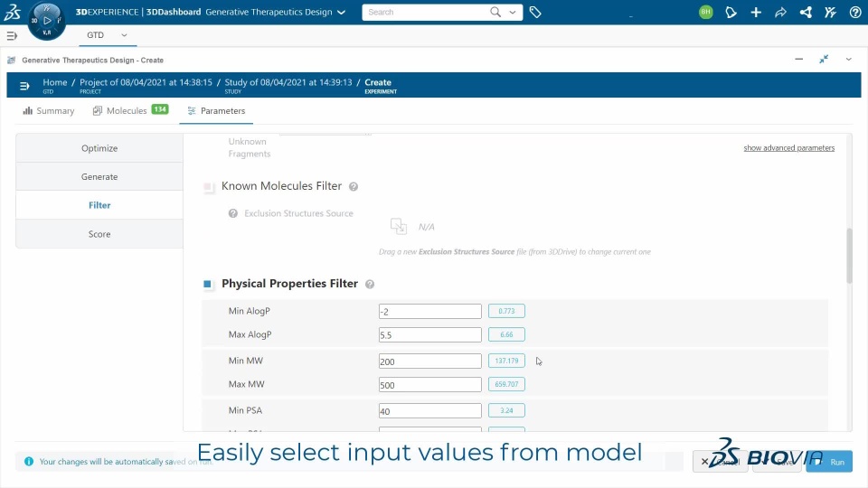Screen dimensions: 868x488
Task: Open notifications icon in top bar
Action: click(x=731, y=13)
